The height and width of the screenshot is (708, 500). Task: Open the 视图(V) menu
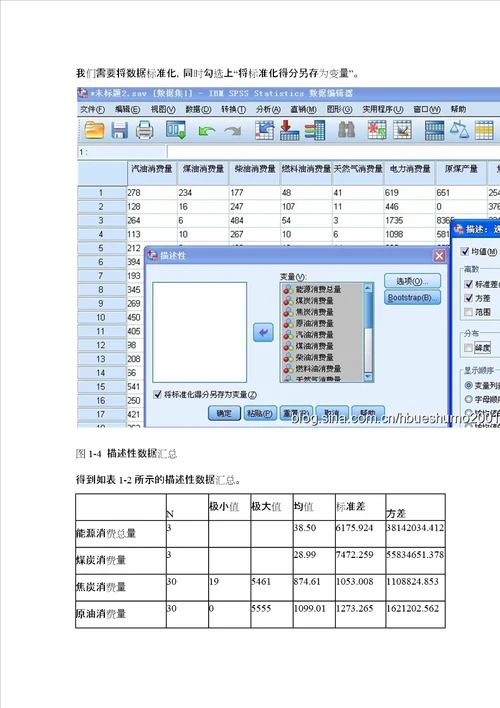point(163,109)
